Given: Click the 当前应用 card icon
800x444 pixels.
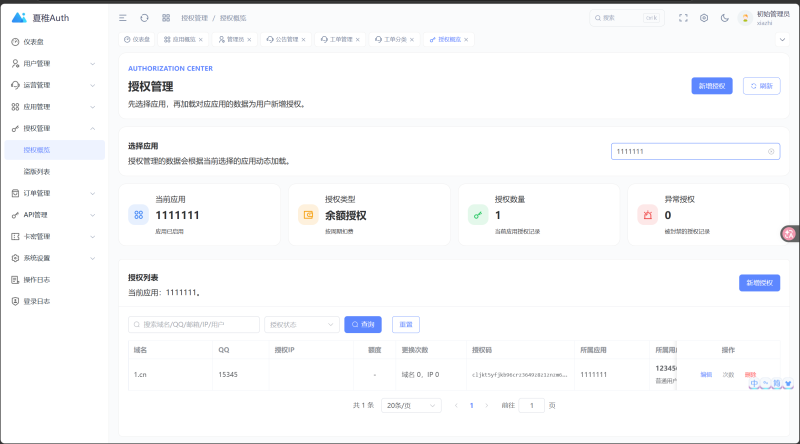Looking at the screenshot, I should tap(138, 215).
